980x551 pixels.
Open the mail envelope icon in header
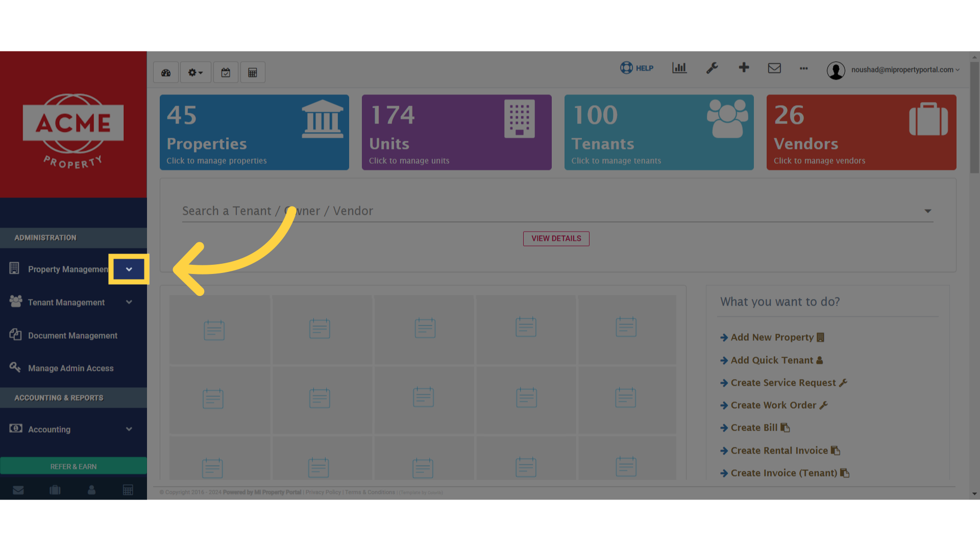coord(774,68)
